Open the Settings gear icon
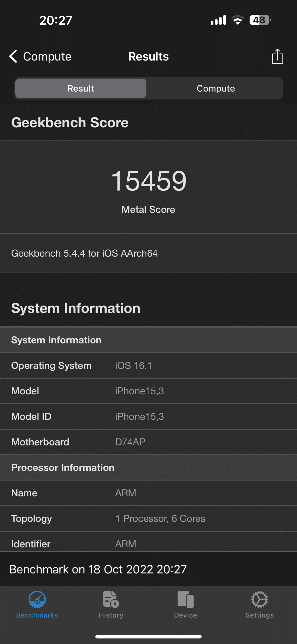297x644 pixels. 259,599
